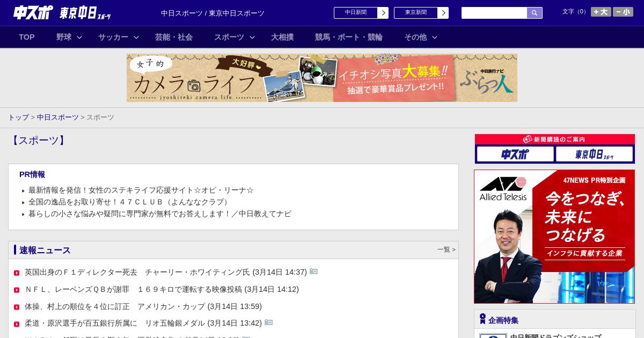Screen dimensions: 644x338
Task: Go to TOP menu item
Action: tap(27, 37)
